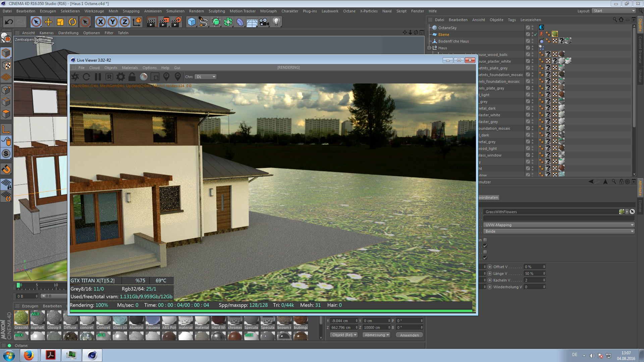
Task: Add a light object via bulb icon
Action: (276, 22)
